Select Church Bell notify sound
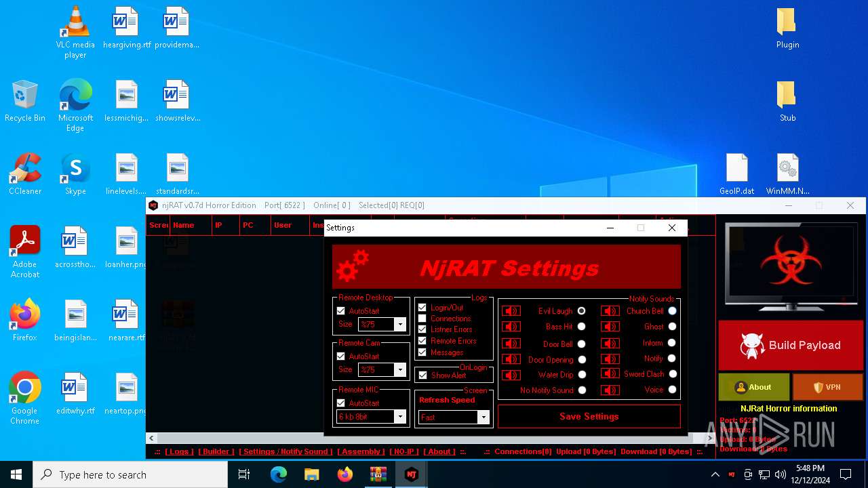Viewport: 868px width, 488px height. coord(672,311)
